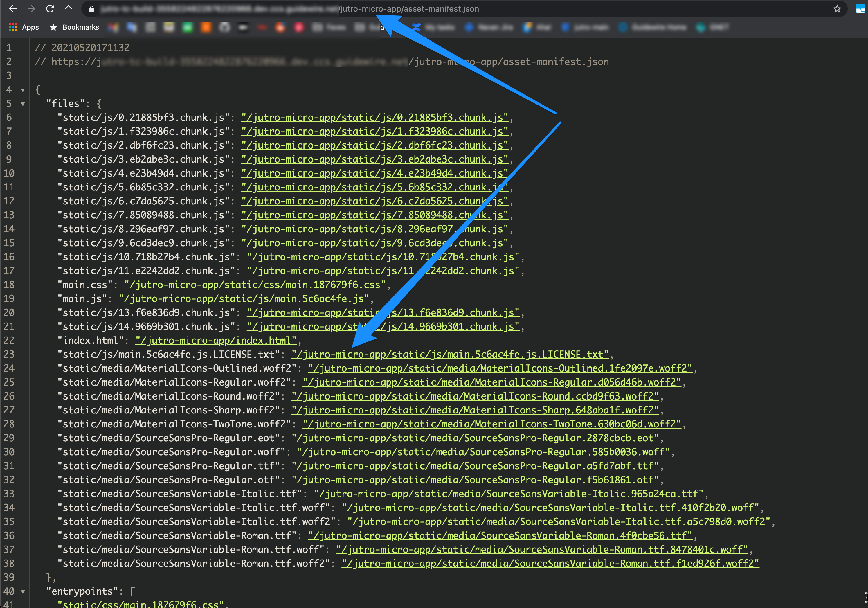This screenshot has height=608, width=868.
Task: Click the comment 20210520171132 on line 1
Action: [x=82, y=48]
